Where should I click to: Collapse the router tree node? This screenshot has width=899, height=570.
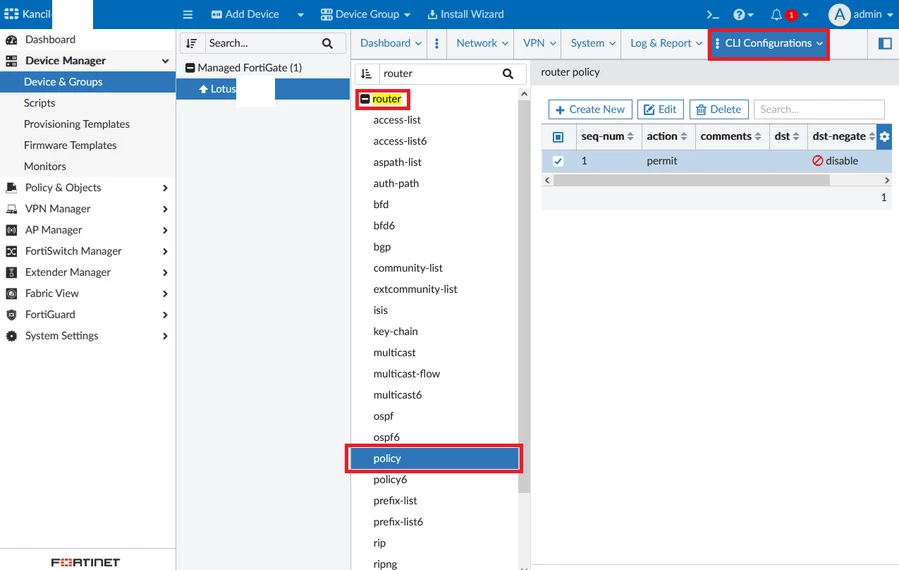[x=365, y=99]
